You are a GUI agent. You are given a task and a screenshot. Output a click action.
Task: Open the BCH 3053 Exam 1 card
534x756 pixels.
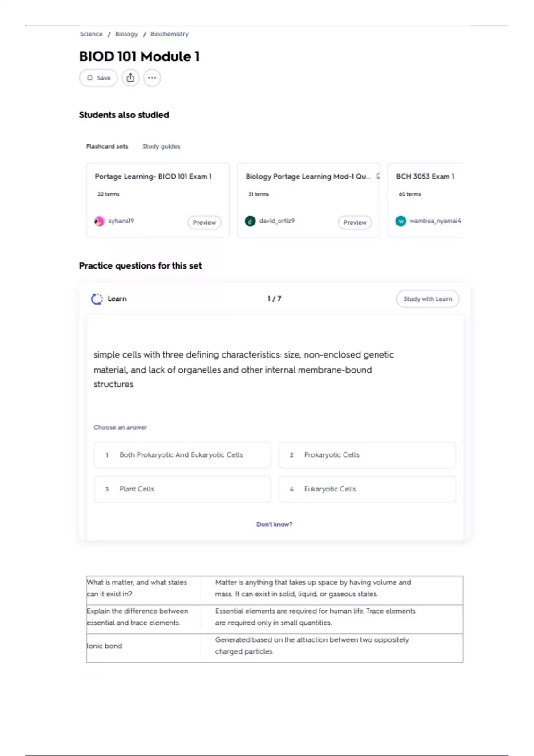pyautogui.click(x=425, y=200)
